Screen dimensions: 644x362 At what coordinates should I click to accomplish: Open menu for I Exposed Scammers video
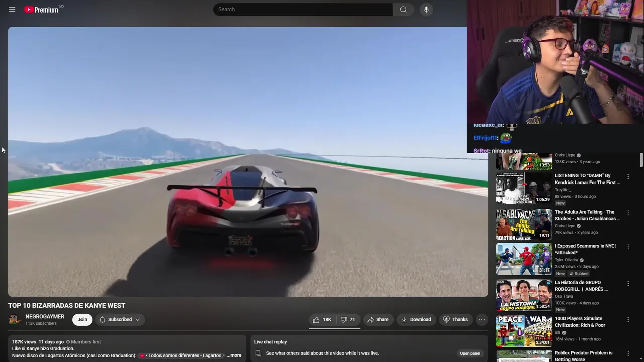628,247
